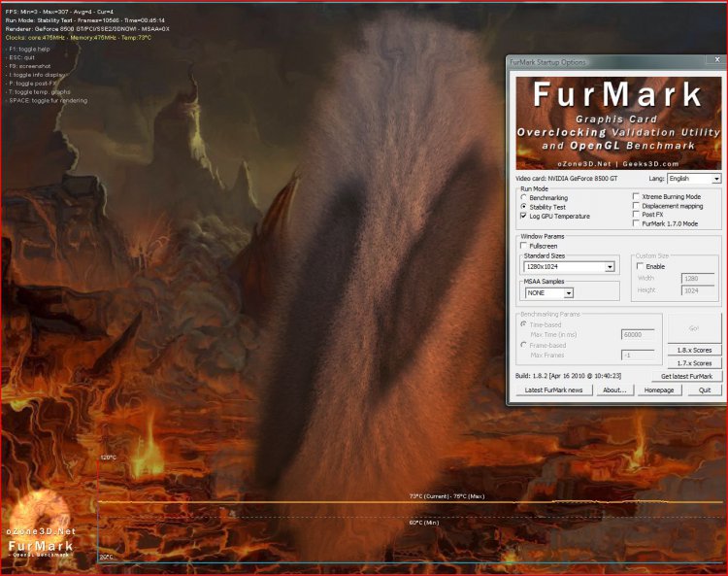Select the Benchmarking run mode radio button
The width and height of the screenshot is (728, 576).
pyautogui.click(x=524, y=198)
